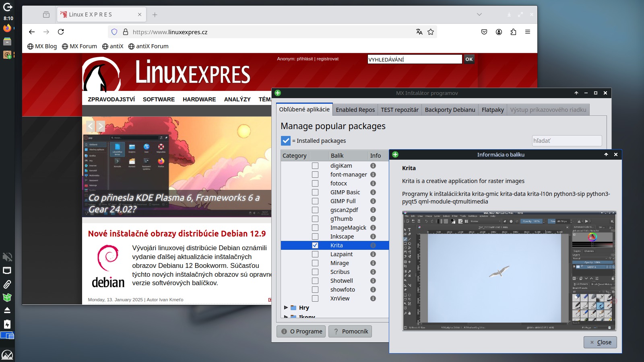Show package info for showfoto
Screen dimensions: 644x362
coord(373,290)
